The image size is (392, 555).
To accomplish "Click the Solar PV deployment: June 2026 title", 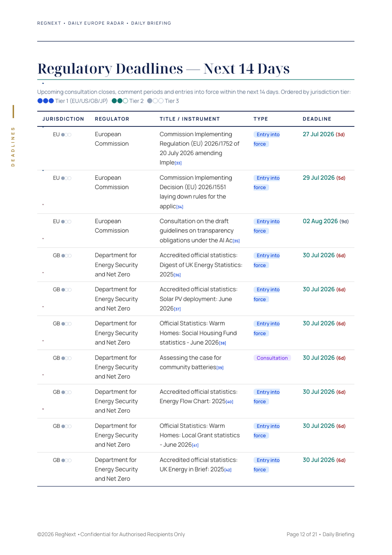I will click(199, 299).
